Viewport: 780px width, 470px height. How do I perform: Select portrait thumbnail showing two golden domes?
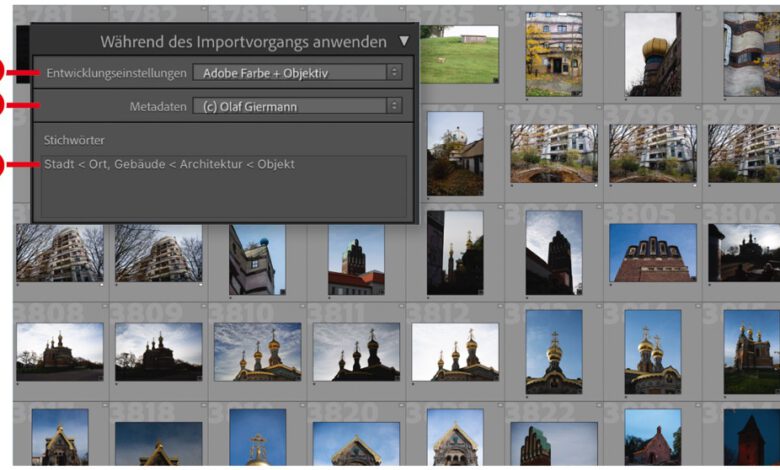[652, 351]
